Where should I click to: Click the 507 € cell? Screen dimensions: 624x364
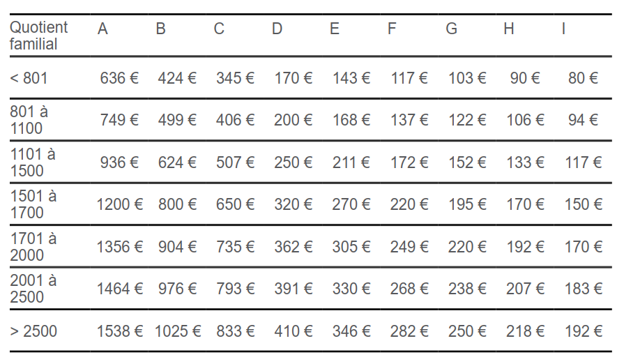click(x=235, y=162)
